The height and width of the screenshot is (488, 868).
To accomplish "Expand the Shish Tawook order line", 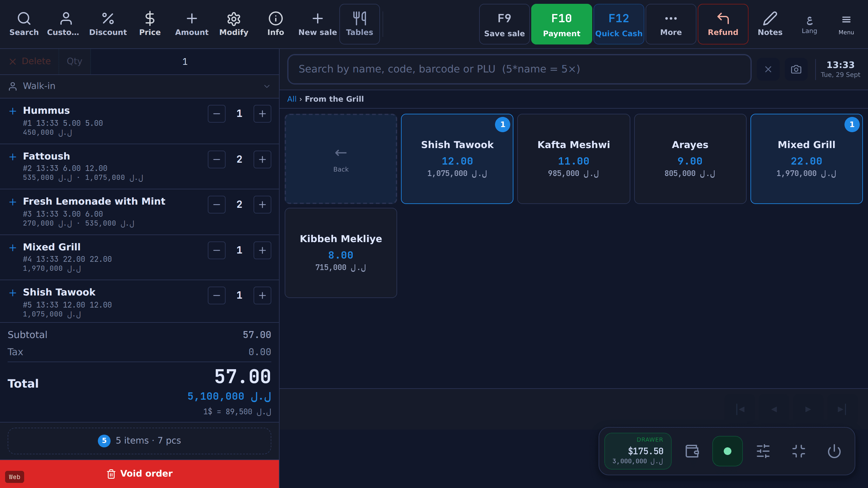I will point(13,293).
